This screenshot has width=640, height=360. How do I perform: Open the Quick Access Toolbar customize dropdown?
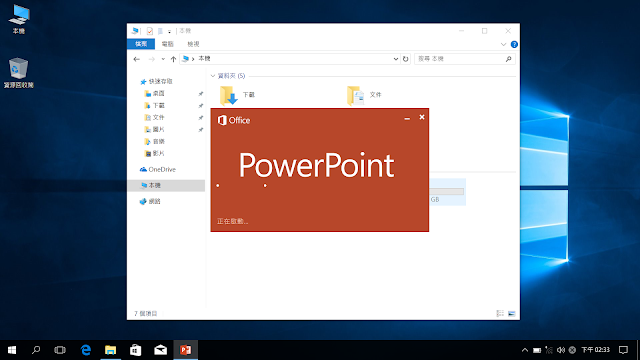click(x=169, y=31)
